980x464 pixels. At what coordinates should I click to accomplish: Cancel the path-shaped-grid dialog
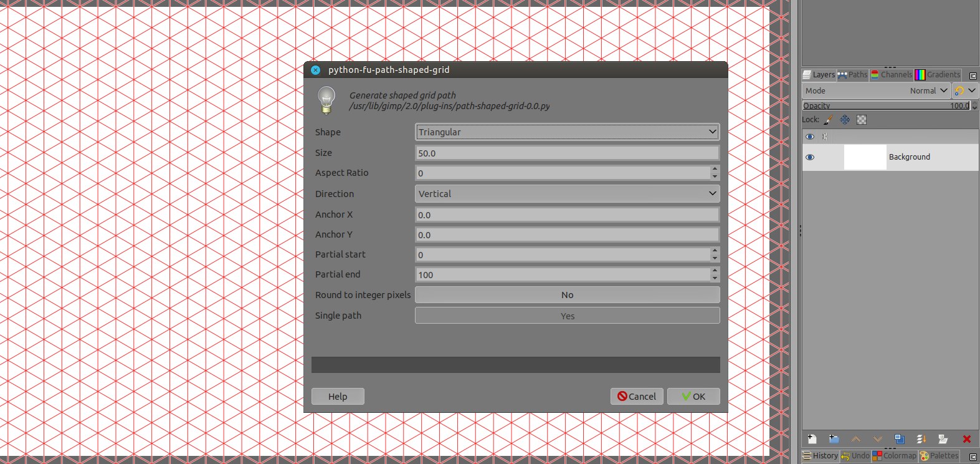[x=637, y=397]
